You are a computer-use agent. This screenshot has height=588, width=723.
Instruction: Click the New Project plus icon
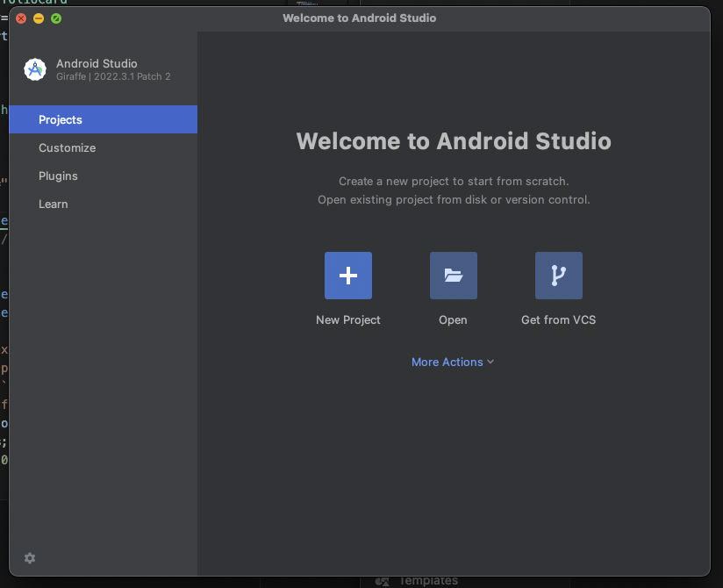[348, 276]
